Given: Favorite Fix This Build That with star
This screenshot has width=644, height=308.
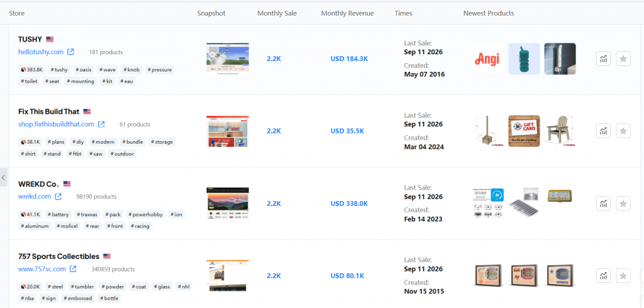Looking at the screenshot, I should click(x=623, y=131).
